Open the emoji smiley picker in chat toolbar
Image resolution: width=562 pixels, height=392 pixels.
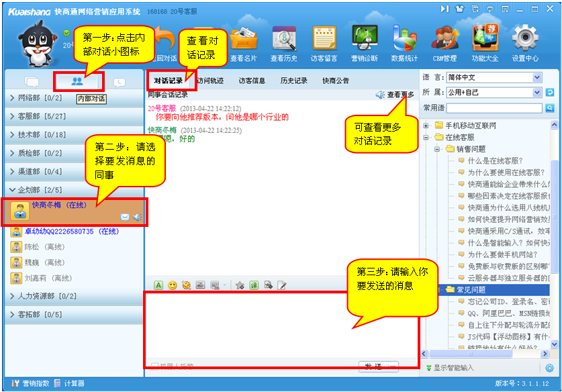pyautogui.click(x=173, y=285)
